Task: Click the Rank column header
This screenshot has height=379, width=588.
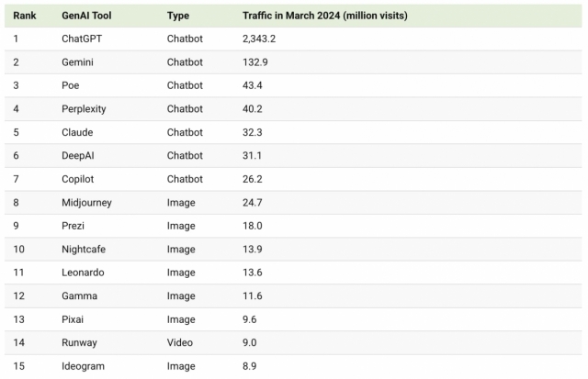Action: point(24,16)
